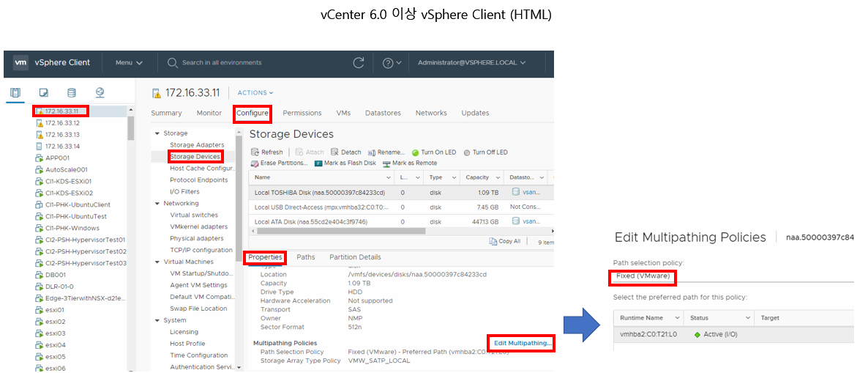Switch to the VMs tab
Image resolution: width=868 pixels, height=373 pixels.
[343, 113]
